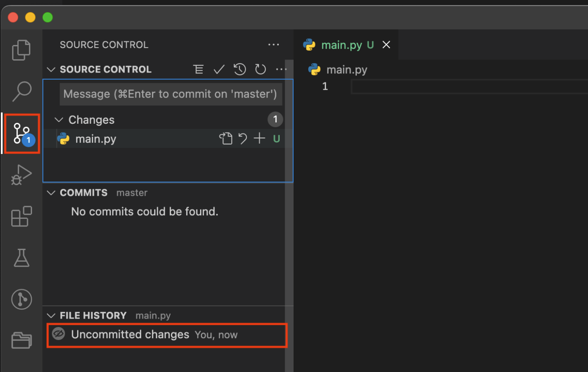The image size is (588, 372).
Task: Close the main.py editor tab
Action: (386, 45)
